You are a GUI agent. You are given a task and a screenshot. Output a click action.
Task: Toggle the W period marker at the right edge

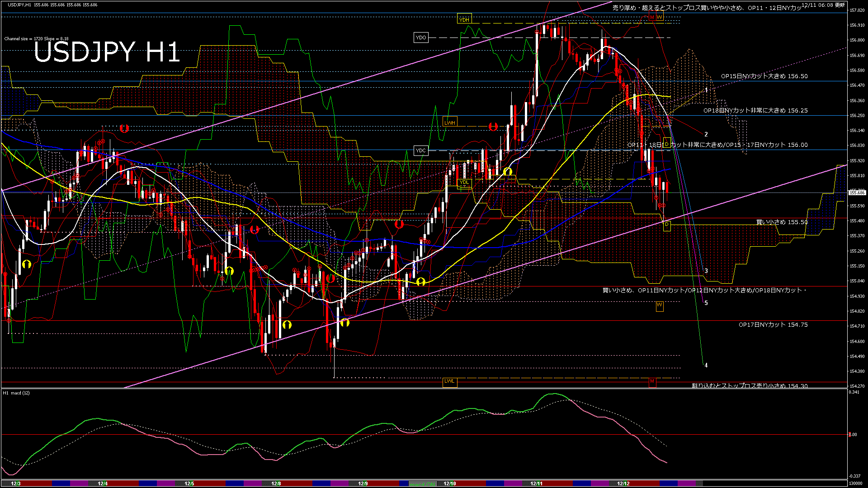[660, 306]
